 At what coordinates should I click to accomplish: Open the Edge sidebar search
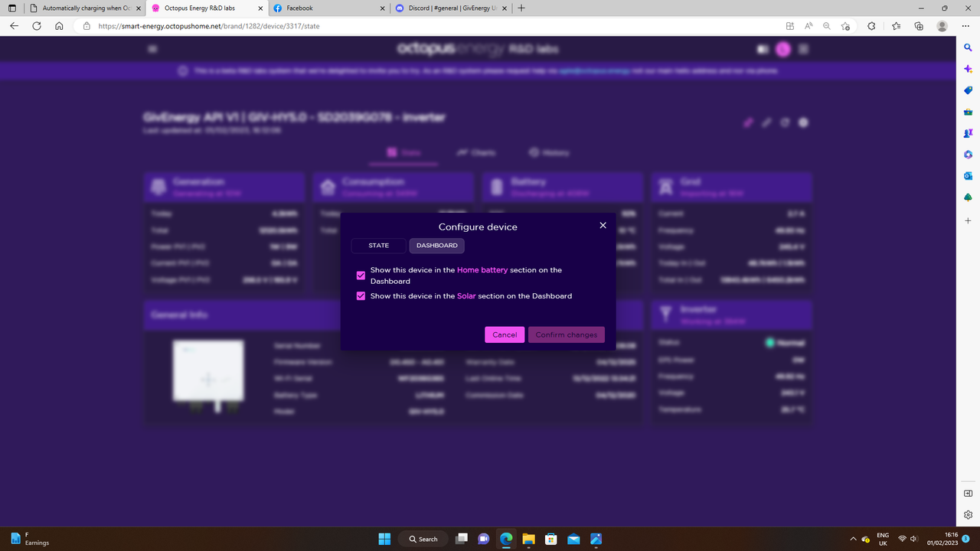coord(968,47)
